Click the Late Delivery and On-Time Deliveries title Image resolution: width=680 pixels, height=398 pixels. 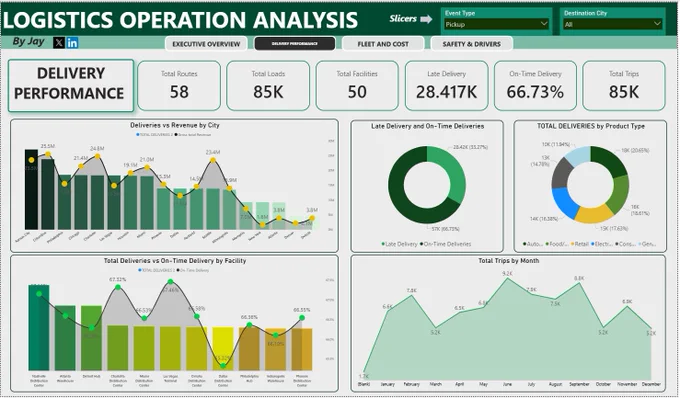pos(427,126)
